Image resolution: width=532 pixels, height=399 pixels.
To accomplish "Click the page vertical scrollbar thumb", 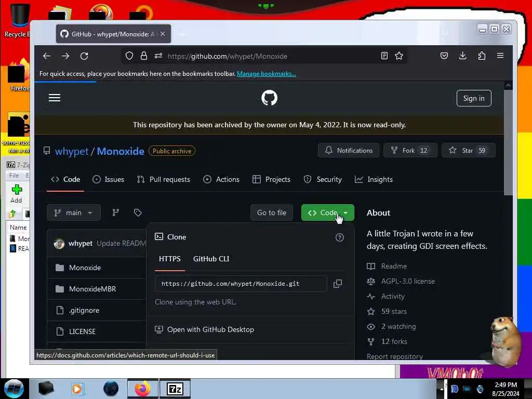I will (508, 142).
